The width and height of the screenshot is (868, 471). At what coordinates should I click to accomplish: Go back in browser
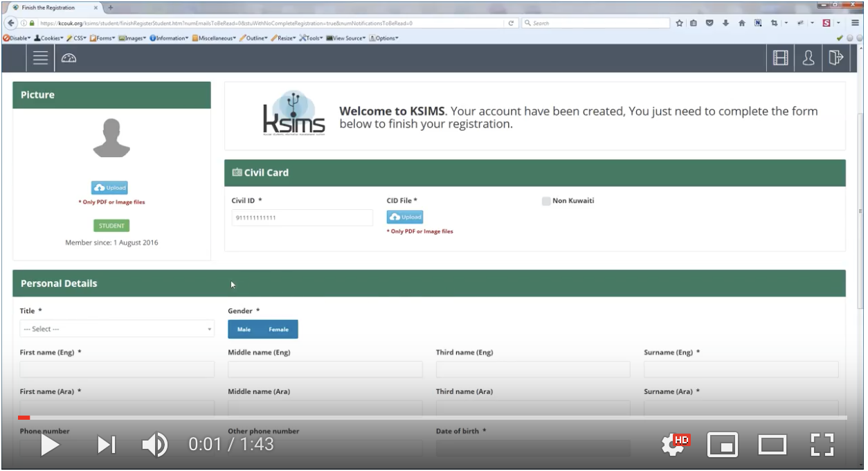tap(10, 23)
